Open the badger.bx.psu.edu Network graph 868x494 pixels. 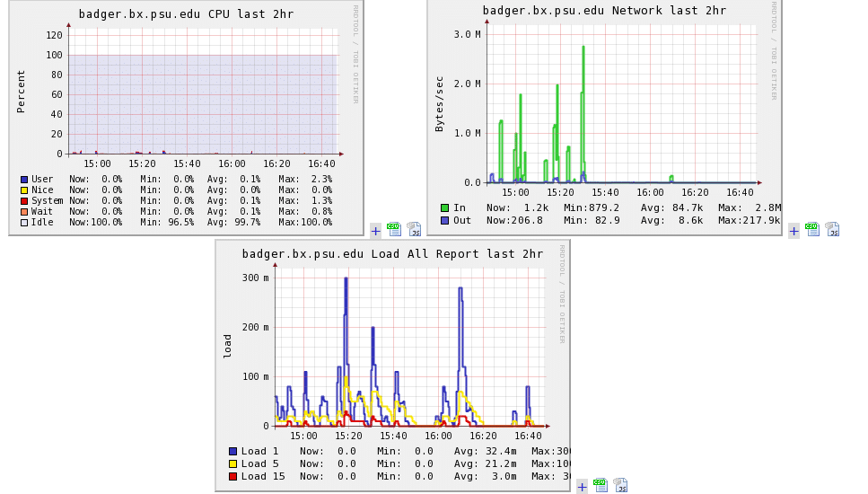[x=604, y=118]
